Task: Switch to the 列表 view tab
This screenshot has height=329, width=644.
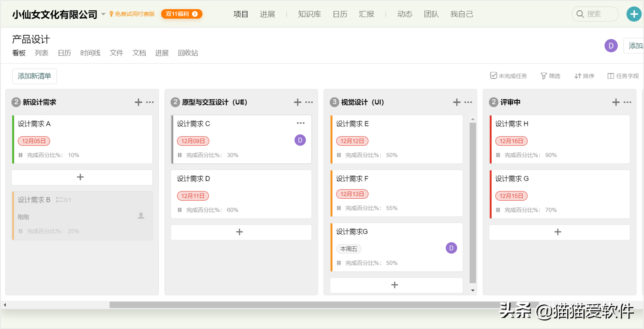Action: point(42,53)
